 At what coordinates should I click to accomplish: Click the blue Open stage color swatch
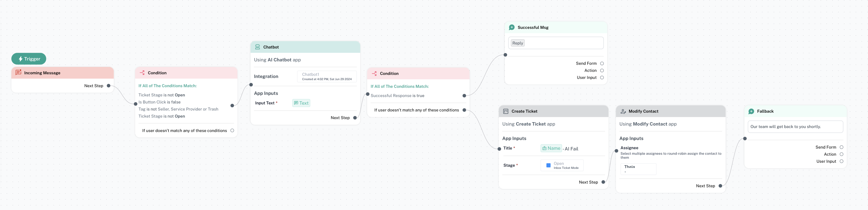[x=548, y=165]
